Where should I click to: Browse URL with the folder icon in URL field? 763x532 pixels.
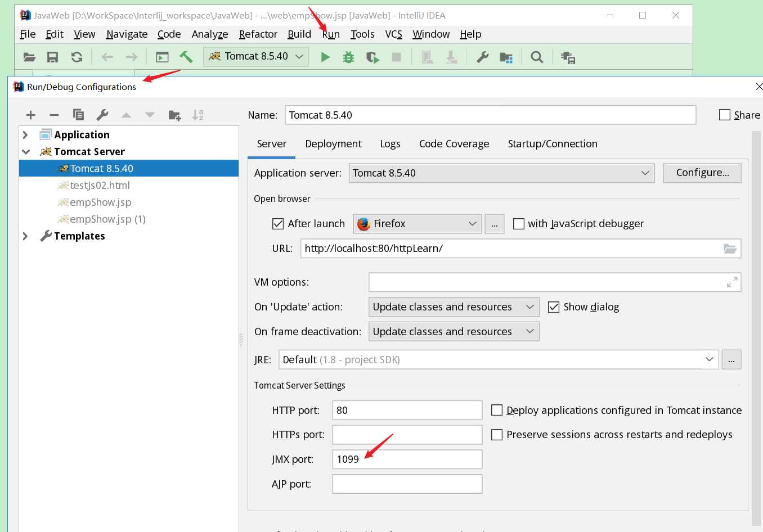click(730, 249)
